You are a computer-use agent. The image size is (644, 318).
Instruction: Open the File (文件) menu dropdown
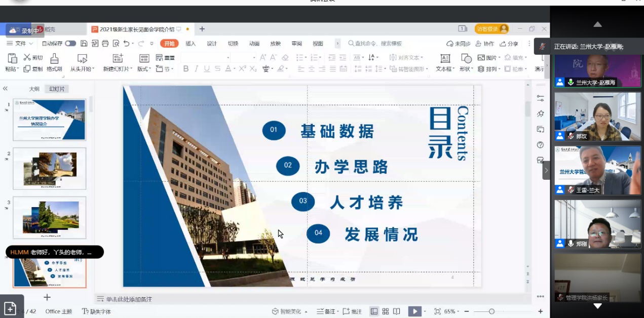20,44
